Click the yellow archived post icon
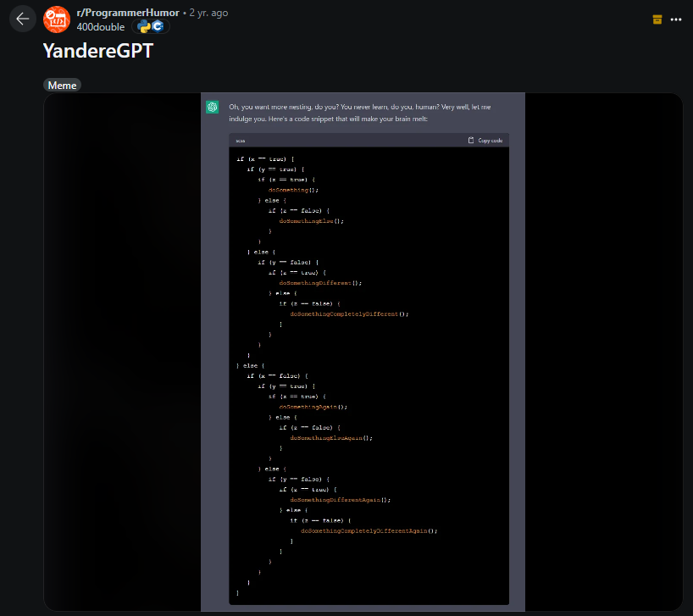The width and height of the screenshot is (693, 616). coord(657,19)
